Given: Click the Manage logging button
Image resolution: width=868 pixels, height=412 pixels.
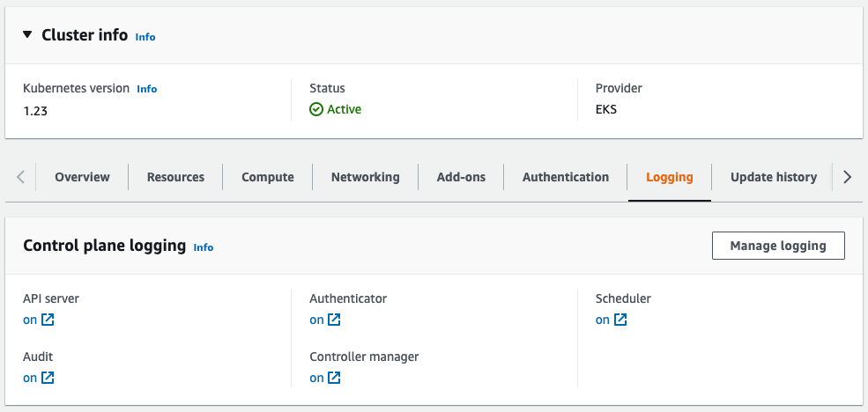Looking at the screenshot, I should tap(778, 246).
